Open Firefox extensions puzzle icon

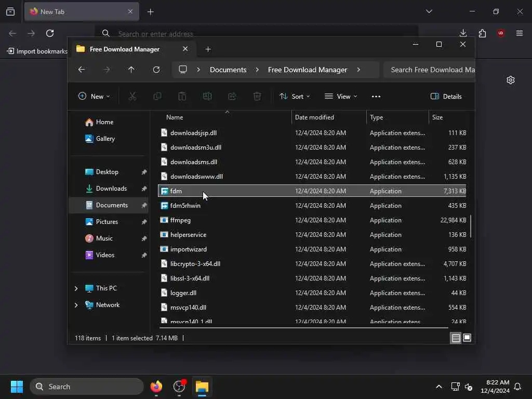[482, 33]
